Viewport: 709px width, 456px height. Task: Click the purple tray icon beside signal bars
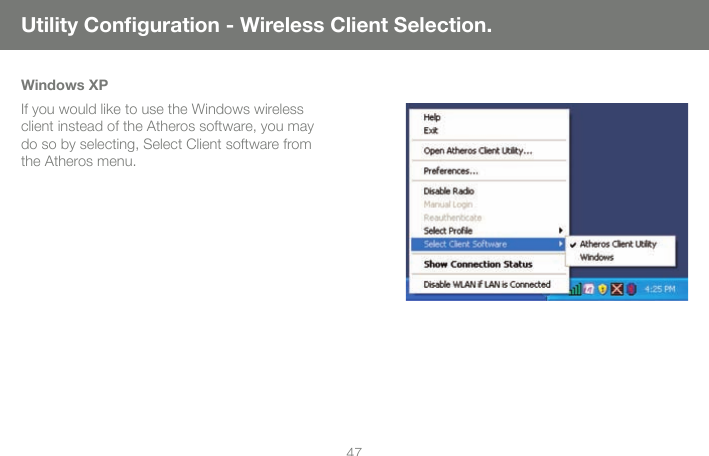(x=589, y=289)
